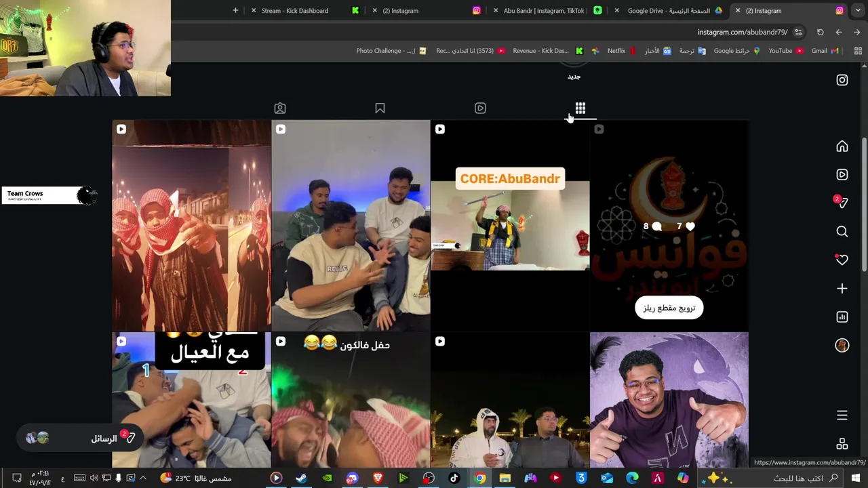Screen dimensions: 868x488
Task: Open a new browser tab
Action: [x=235, y=10]
